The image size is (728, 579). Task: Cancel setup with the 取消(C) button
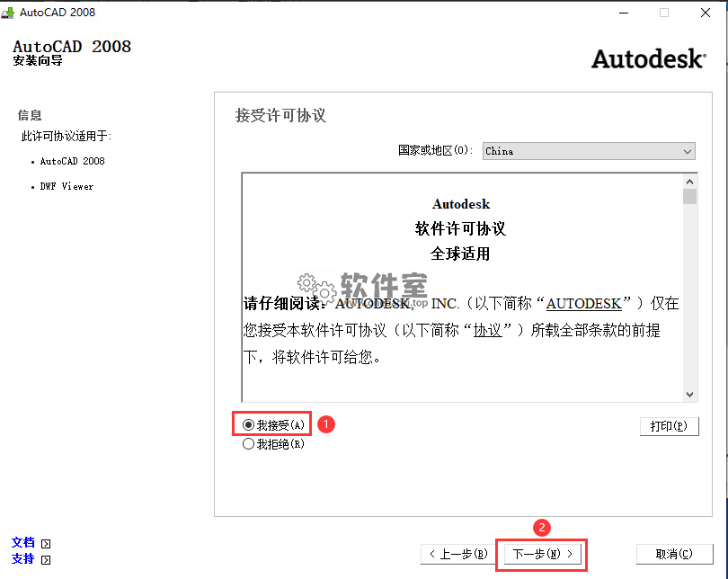click(674, 554)
